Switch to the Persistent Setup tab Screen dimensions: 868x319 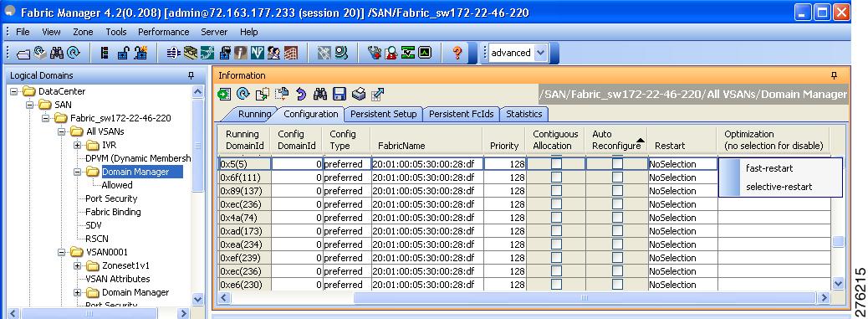pyautogui.click(x=383, y=114)
